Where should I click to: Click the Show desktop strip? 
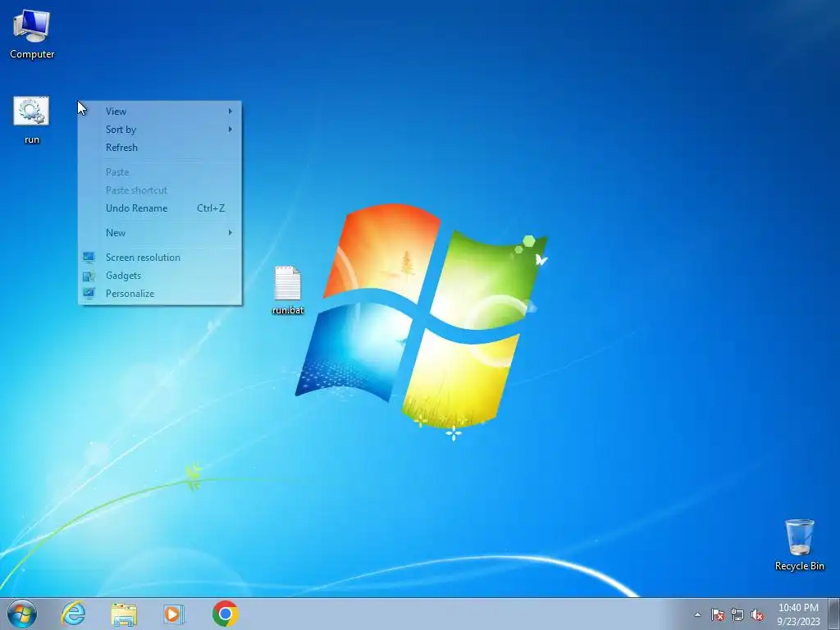pyautogui.click(x=834, y=614)
